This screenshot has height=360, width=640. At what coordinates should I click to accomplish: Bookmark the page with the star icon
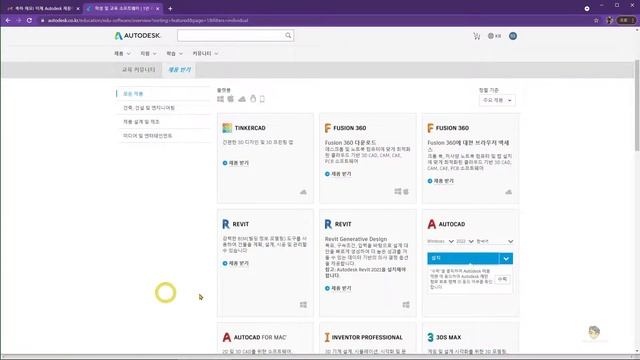point(596,20)
